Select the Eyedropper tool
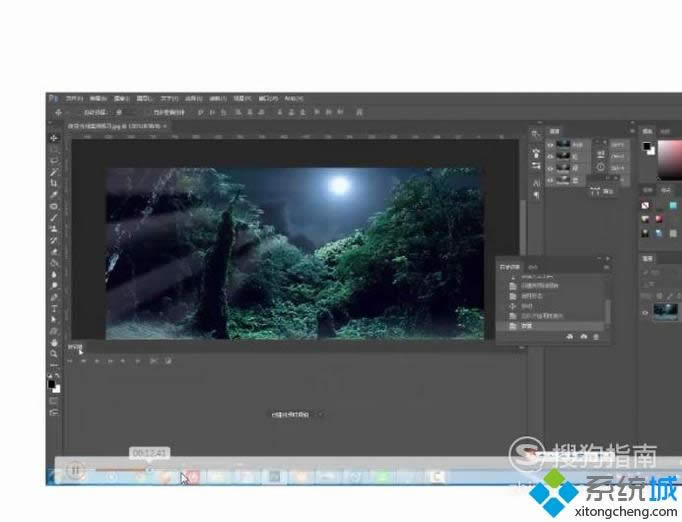Viewport: 682px width, 522px height. [54, 195]
